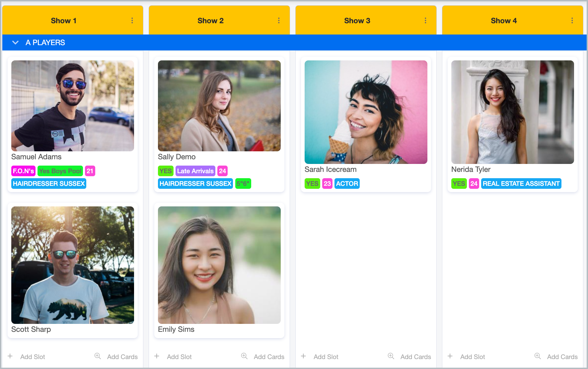Click the magnifier icon in Show 3 Add Cards
The width and height of the screenshot is (588, 369).
(391, 356)
